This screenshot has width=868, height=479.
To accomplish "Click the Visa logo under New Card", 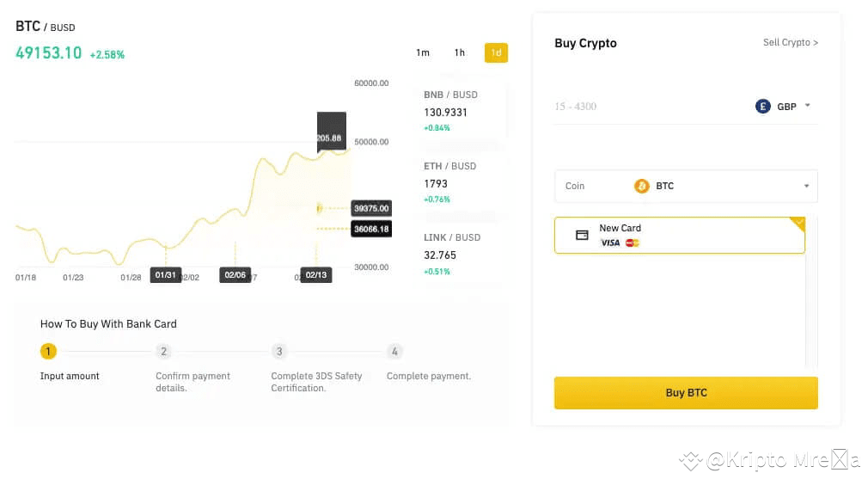I will [x=610, y=243].
